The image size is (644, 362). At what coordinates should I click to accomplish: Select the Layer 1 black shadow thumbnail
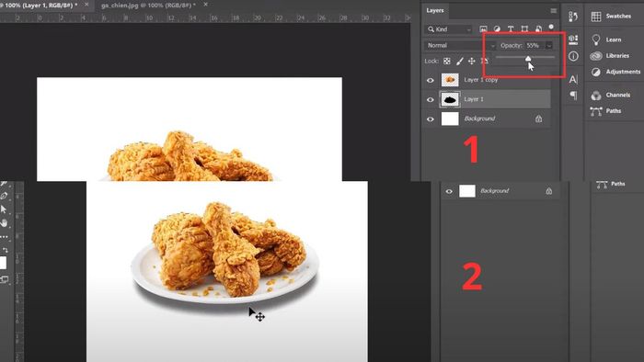point(450,99)
